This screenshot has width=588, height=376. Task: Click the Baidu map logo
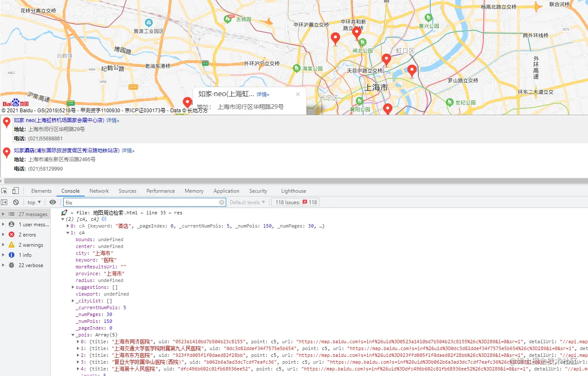click(x=16, y=103)
